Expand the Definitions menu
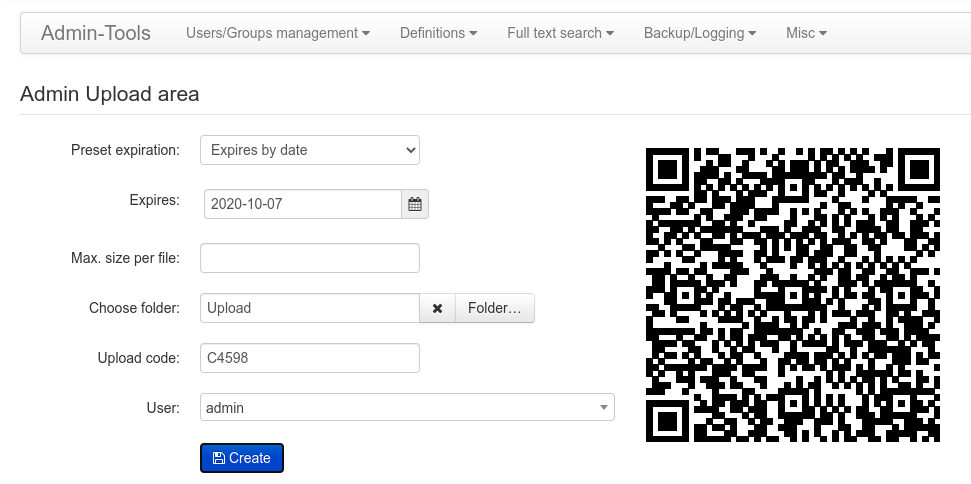This screenshot has height=484, width=971. [x=438, y=33]
